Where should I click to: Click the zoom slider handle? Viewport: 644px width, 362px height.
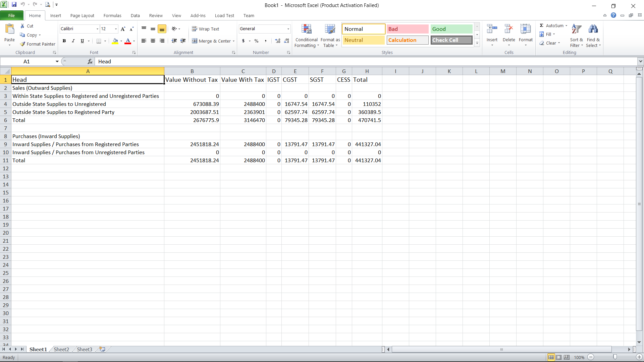coord(615,357)
